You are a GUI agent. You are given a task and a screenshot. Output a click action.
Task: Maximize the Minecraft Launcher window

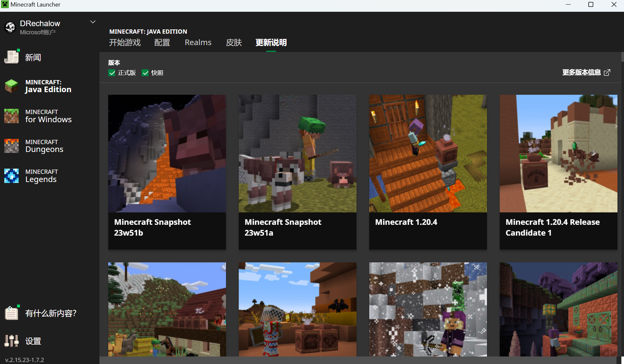(591, 5)
